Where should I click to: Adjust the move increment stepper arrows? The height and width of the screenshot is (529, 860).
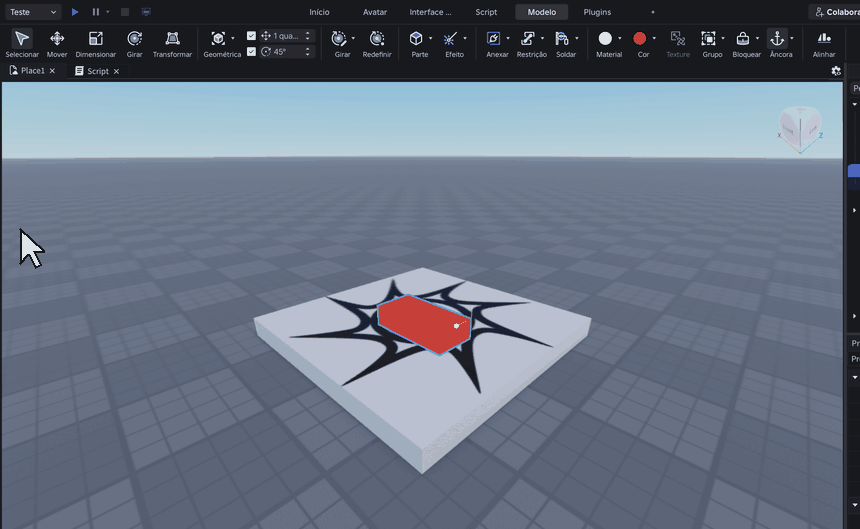coord(308,36)
